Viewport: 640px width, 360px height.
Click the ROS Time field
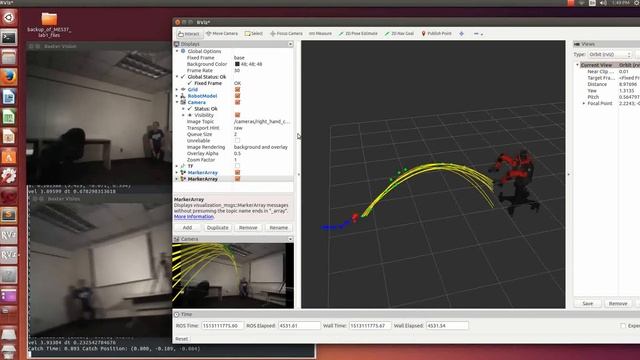point(222,326)
